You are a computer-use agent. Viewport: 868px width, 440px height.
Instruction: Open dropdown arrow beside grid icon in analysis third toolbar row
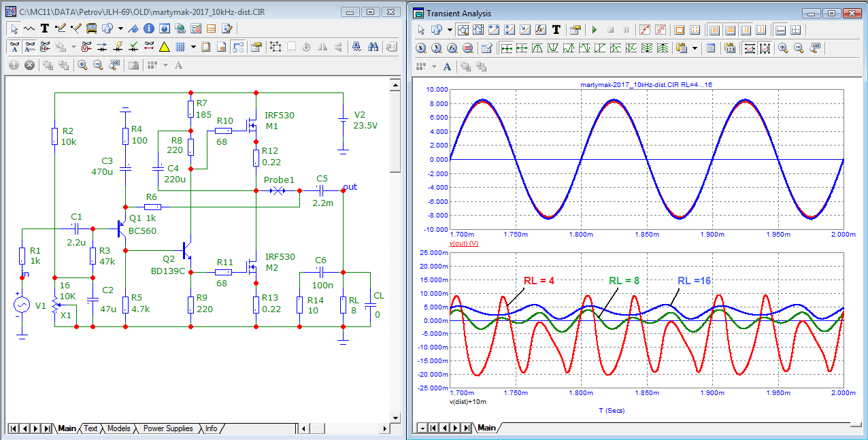[x=434, y=67]
